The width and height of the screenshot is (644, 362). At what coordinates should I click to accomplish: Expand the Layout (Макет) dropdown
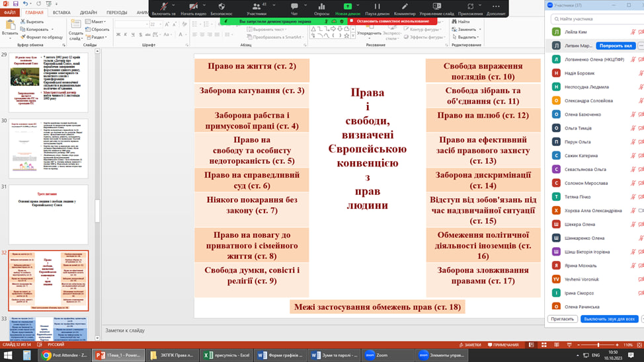[96, 21]
